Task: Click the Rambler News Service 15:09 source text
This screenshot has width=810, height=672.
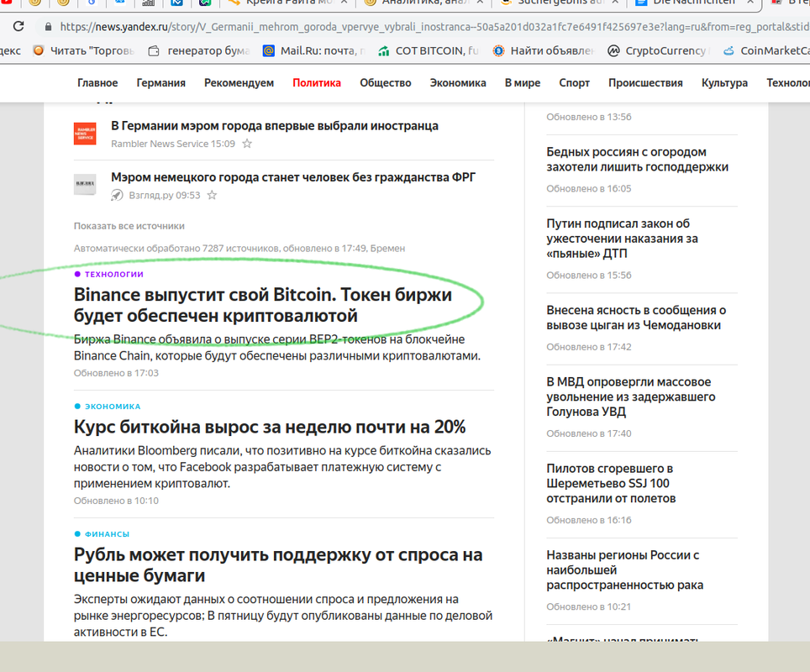Action: [x=173, y=144]
